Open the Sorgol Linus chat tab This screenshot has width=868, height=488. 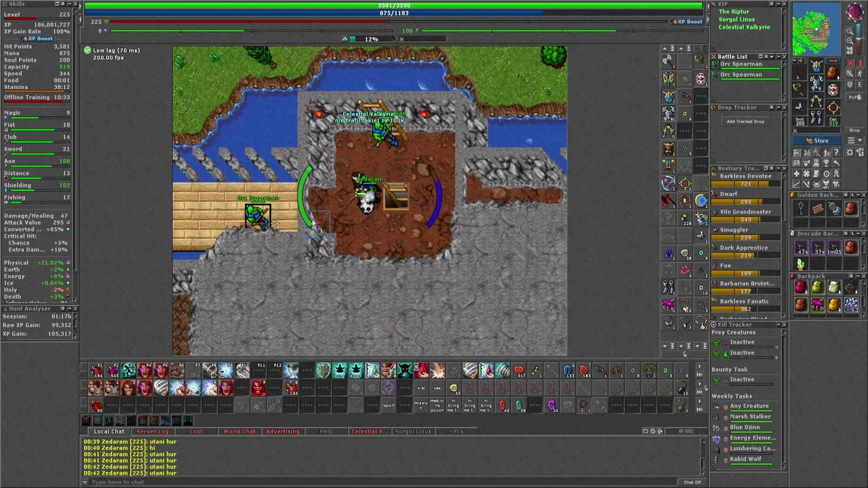point(413,432)
